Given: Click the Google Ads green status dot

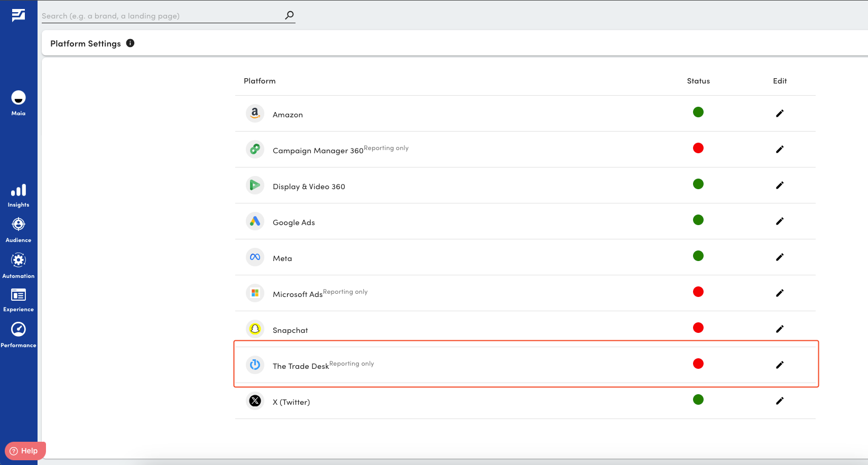Looking at the screenshot, I should pos(698,220).
